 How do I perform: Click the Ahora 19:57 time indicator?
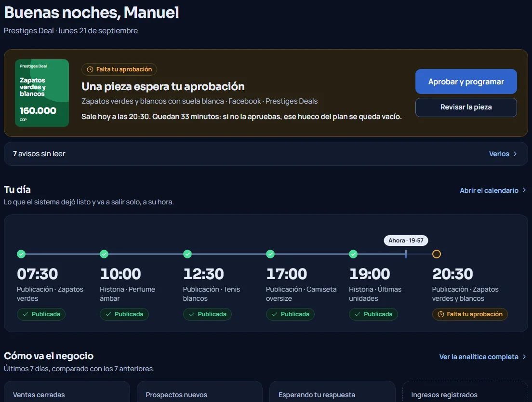[406, 241]
